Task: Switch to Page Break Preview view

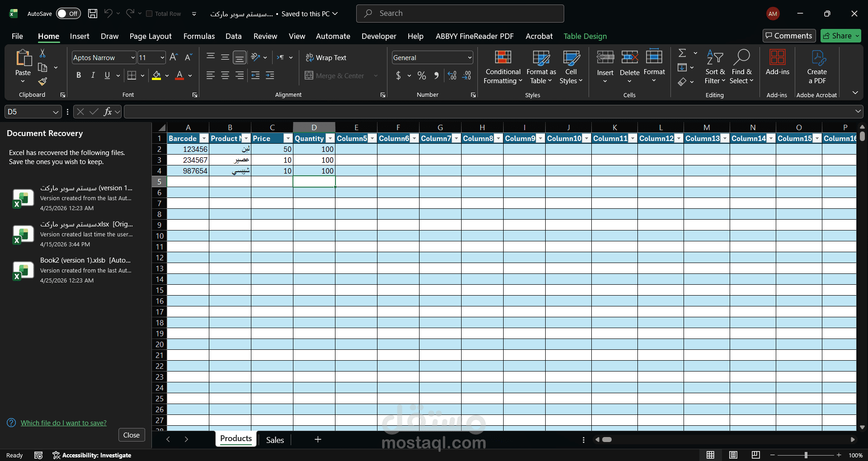Action: point(755,455)
